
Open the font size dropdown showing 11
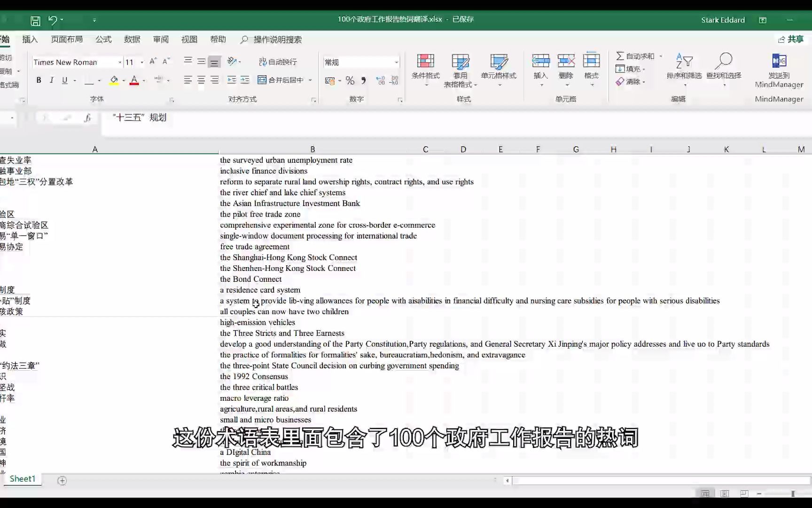click(x=142, y=62)
